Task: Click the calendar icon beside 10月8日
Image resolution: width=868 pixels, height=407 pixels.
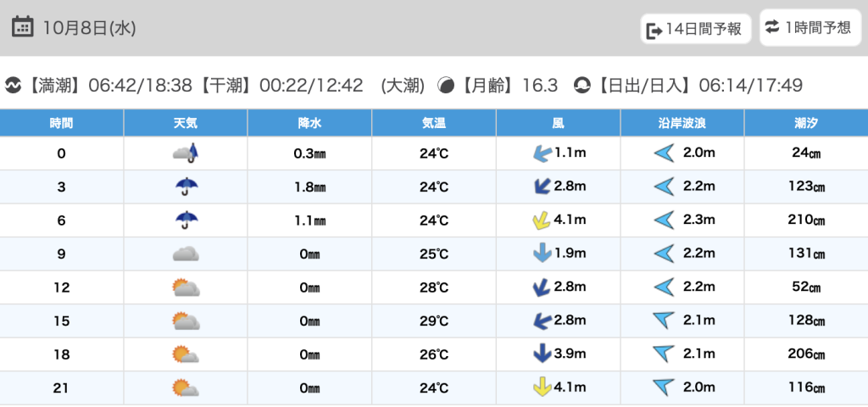Action: (23, 27)
